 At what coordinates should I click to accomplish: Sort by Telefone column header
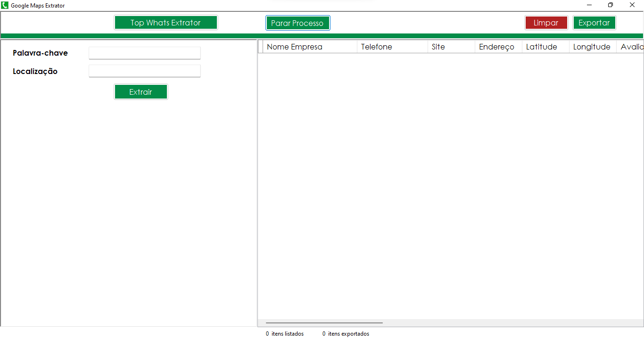[x=392, y=47]
